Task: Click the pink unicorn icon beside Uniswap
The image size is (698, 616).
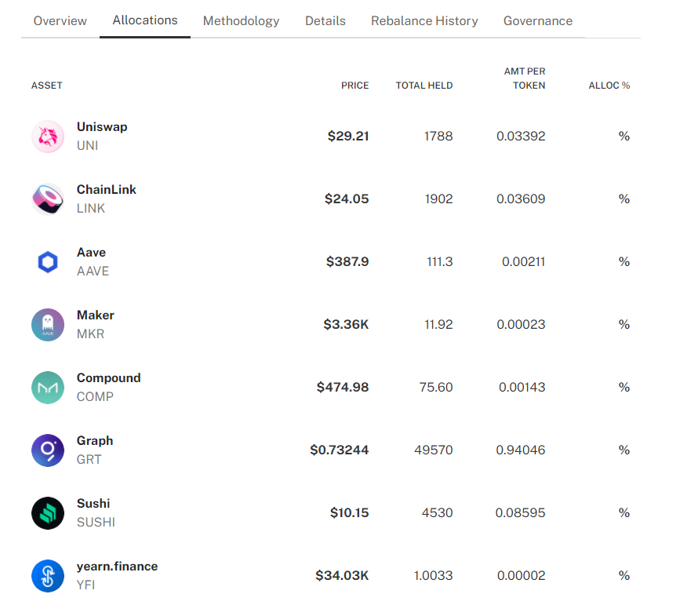Action: 48,137
